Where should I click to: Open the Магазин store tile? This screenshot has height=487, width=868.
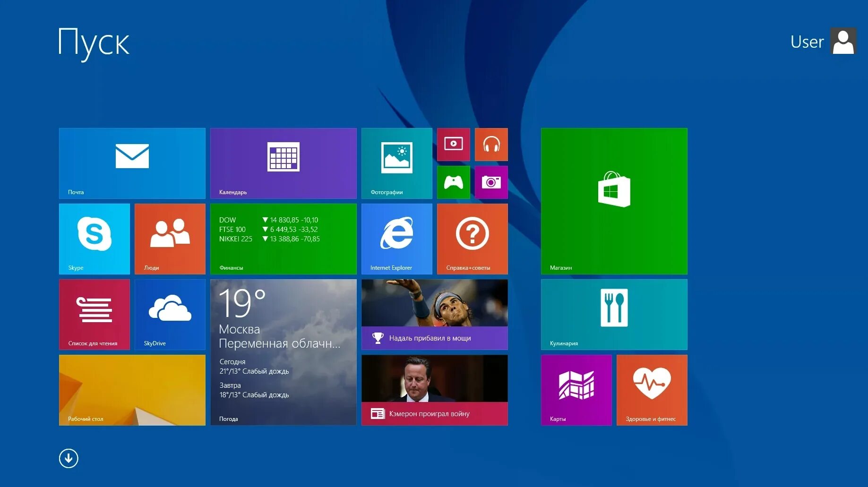tap(614, 201)
